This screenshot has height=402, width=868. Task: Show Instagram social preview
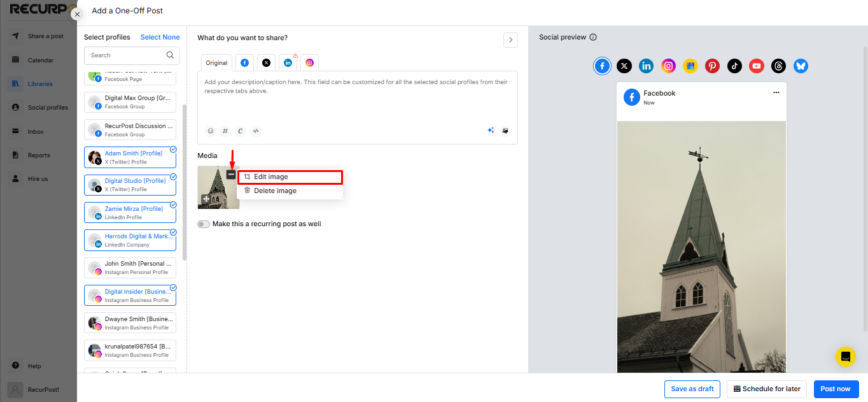[668, 66]
